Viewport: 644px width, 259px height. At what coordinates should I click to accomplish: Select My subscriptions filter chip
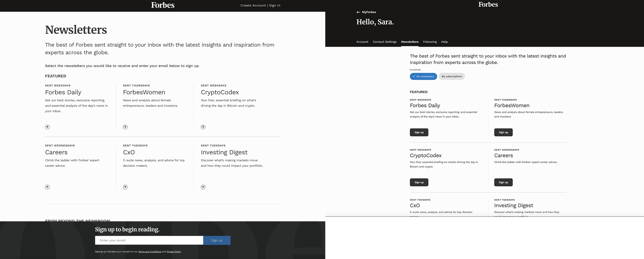point(452,76)
